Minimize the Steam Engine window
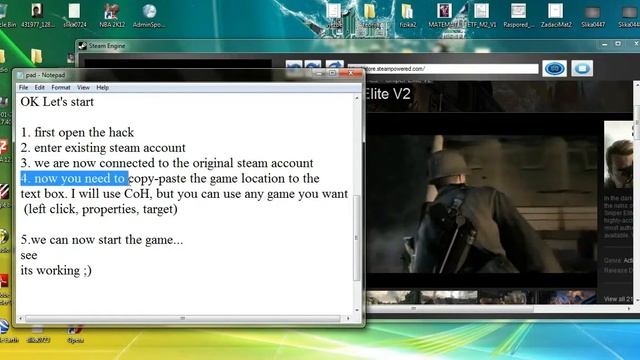Screen dimensions: 640x360 [x=604, y=44]
